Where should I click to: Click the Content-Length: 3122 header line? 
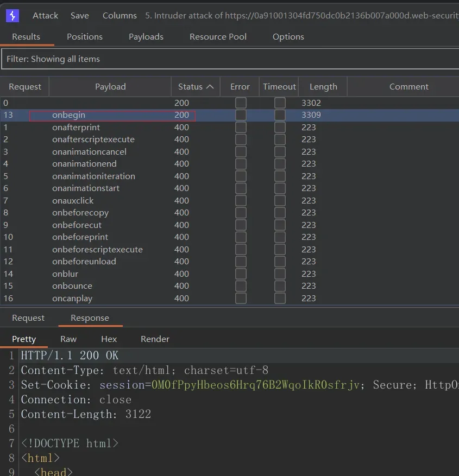[x=86, y=414]
